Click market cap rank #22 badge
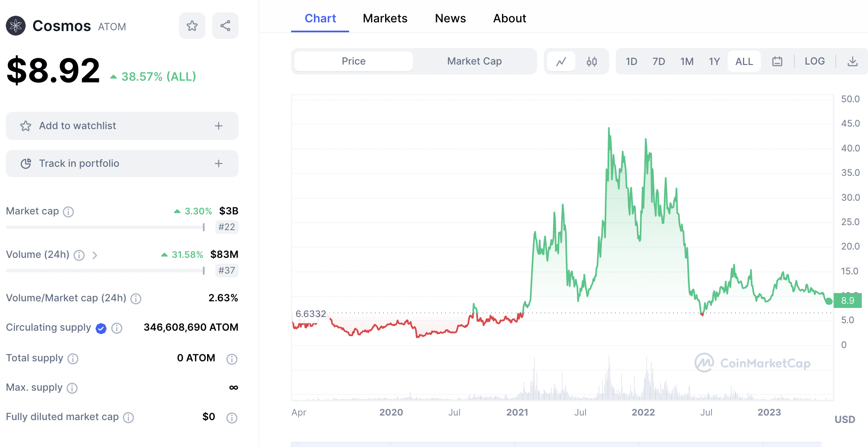868x447 pixels. coord(227,227)
